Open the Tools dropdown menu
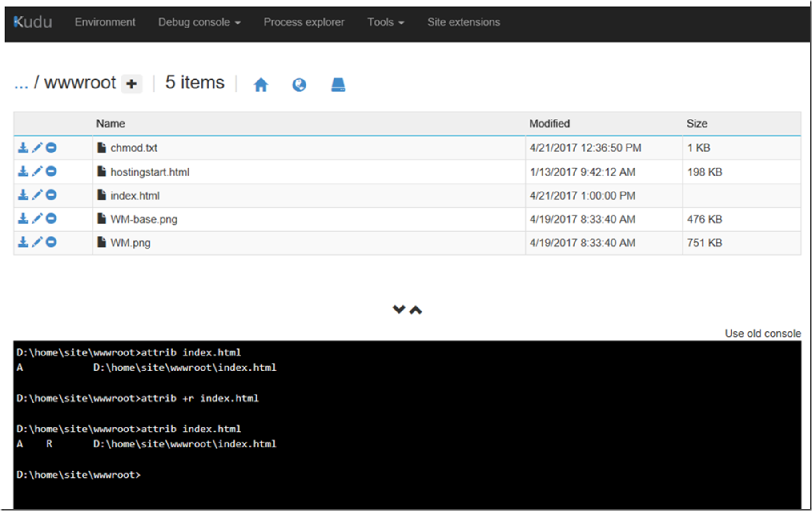The width and height of the screenshot is (812, 511). [x=386, y=22]
